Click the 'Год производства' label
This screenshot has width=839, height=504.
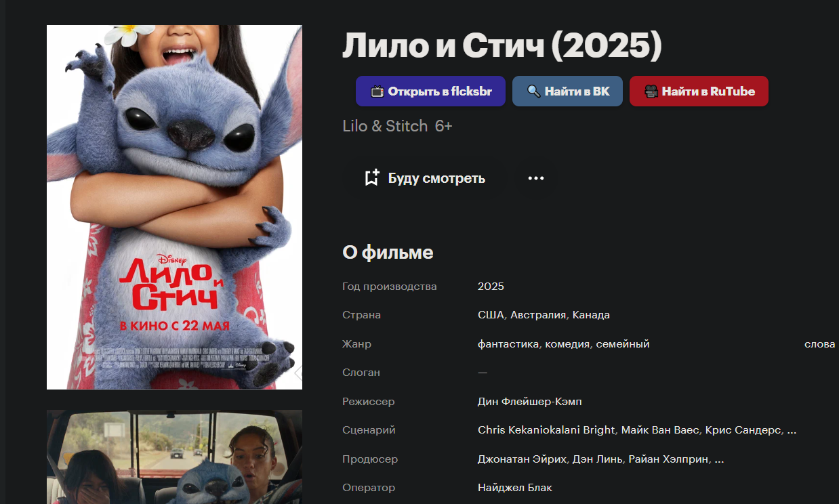click(x=390, y=287)
